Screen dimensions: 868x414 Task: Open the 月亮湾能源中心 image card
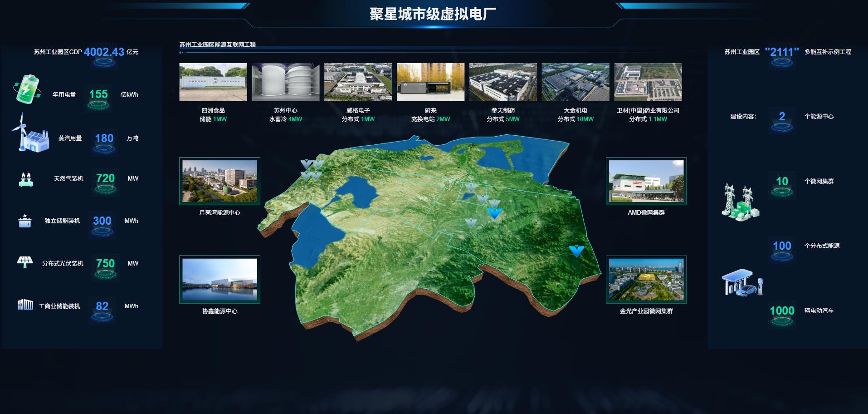click(220, 181)
